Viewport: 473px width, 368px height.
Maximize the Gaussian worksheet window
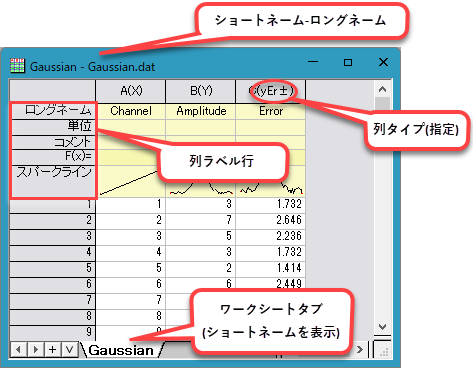348,62
